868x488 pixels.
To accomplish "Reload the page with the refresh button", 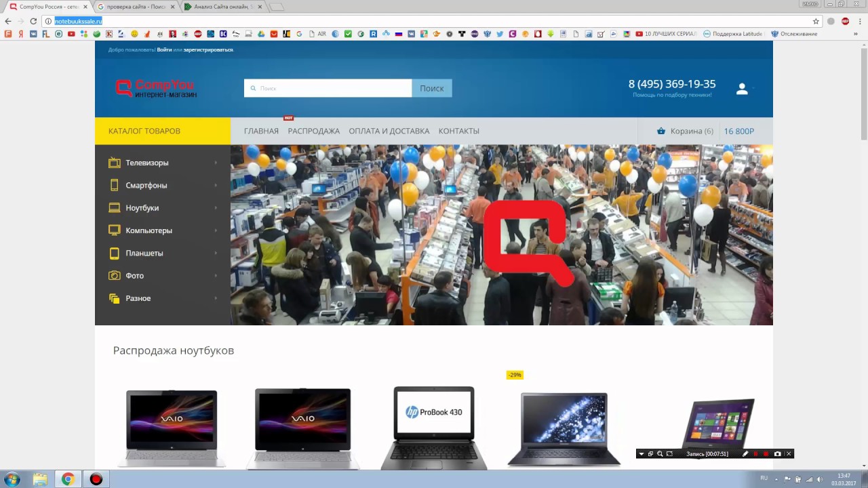I will tap(33, 21).
